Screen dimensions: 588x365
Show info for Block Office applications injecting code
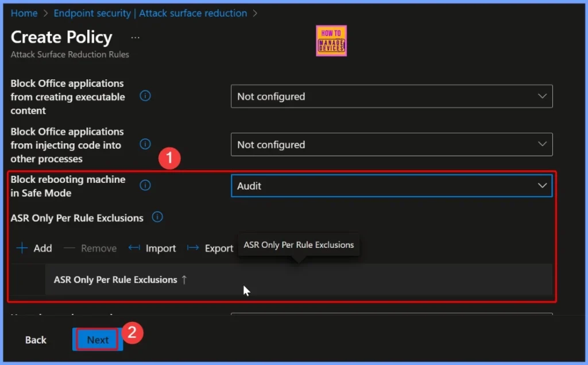(145, 144)
